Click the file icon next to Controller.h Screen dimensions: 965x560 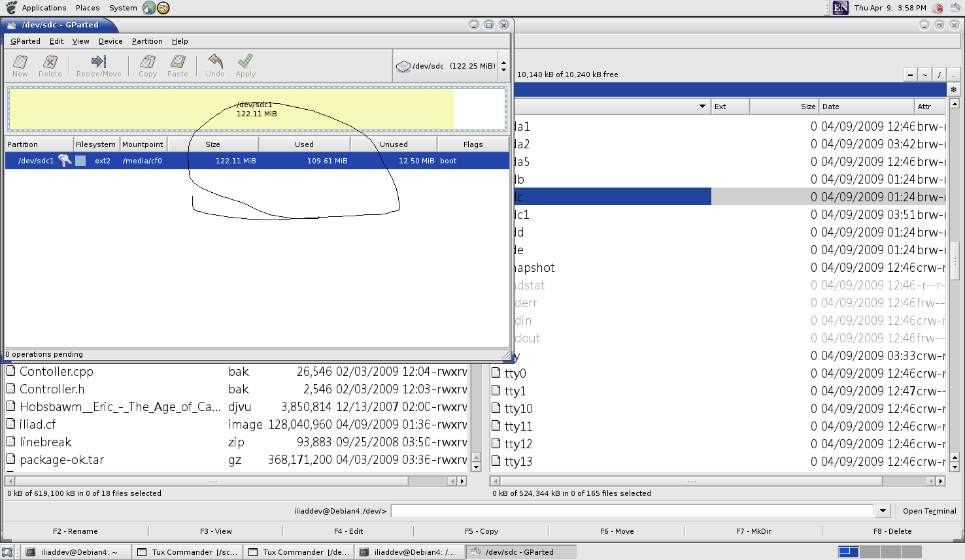[11, 389]
